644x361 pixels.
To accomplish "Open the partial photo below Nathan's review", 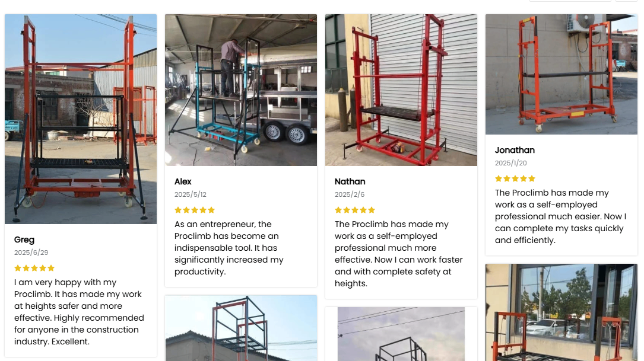I will point(401,334).
